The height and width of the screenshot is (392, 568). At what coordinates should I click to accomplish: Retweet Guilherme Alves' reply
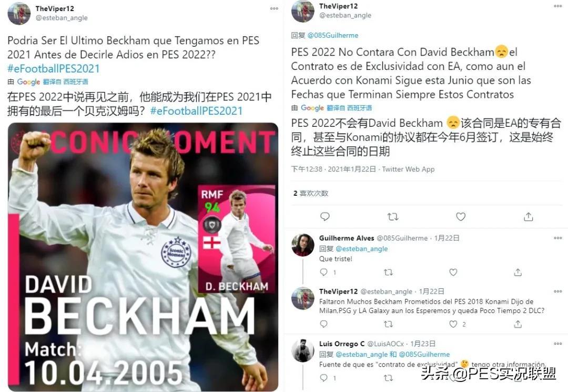tap(388, 272)
